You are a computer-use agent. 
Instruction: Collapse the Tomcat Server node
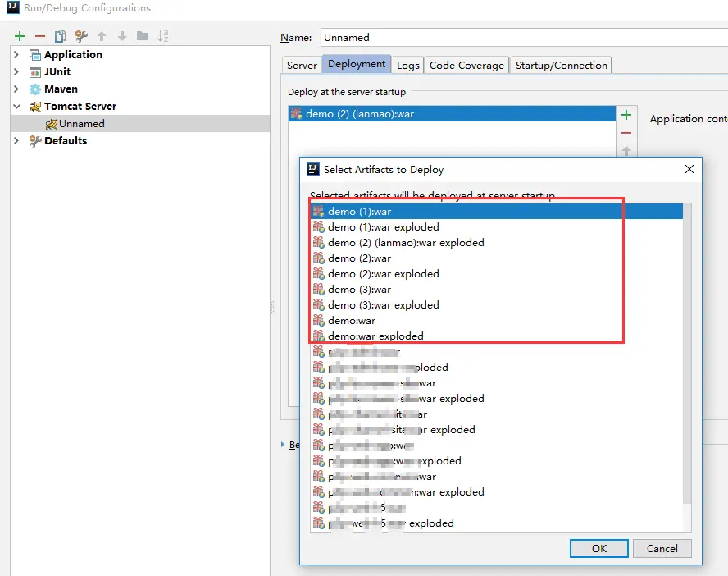point(16,107)
